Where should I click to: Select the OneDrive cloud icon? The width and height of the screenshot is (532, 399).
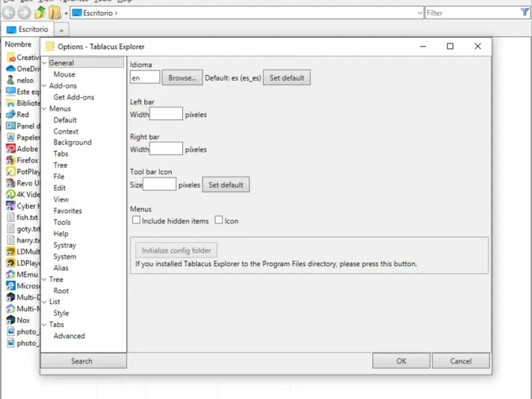pos(11,68)
